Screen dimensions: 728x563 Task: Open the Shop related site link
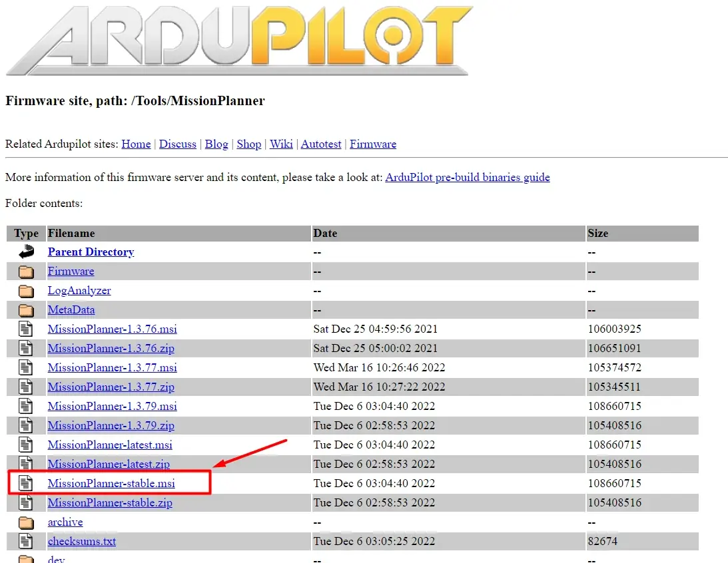tap(249, 144)
